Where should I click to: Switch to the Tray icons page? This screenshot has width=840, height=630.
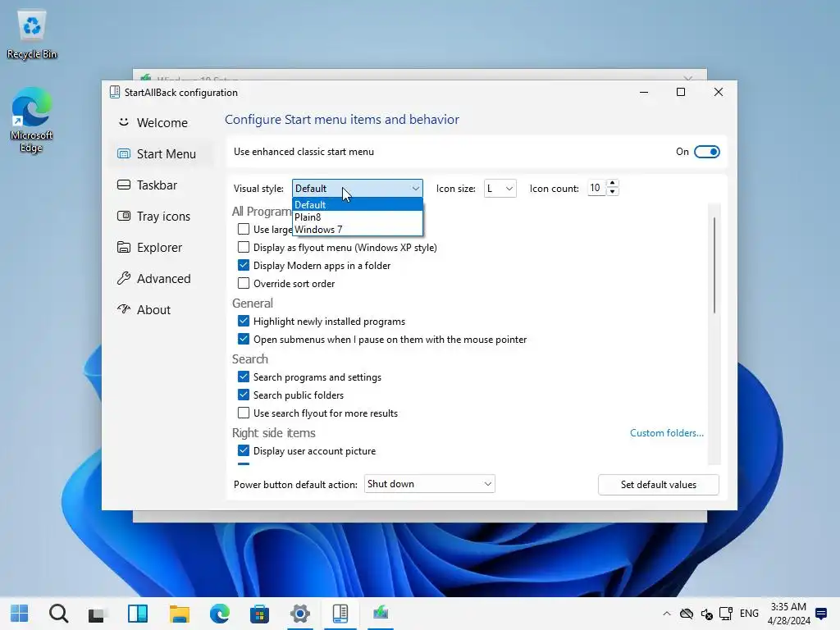(x=163, y=217)
